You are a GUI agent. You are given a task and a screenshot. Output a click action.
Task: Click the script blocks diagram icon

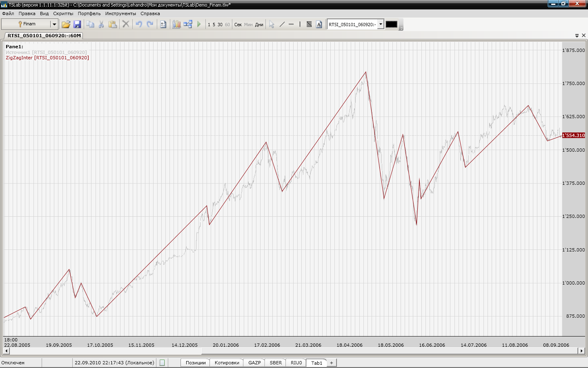(188, 25)
